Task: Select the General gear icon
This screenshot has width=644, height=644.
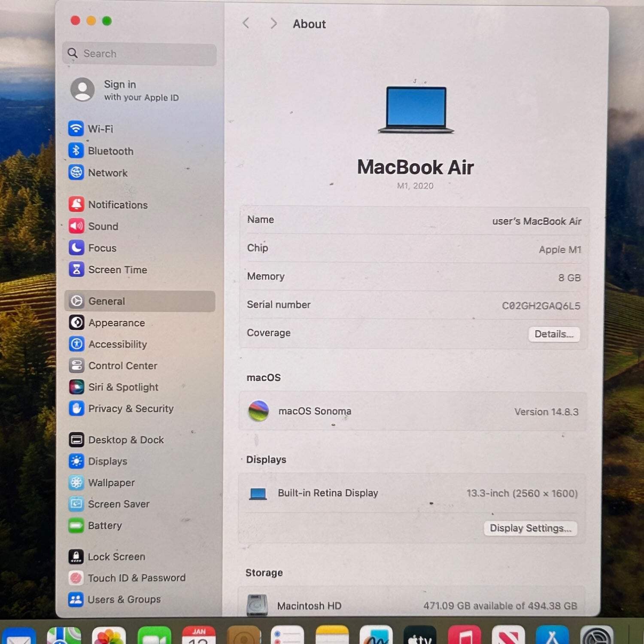Action: point(77,301)
